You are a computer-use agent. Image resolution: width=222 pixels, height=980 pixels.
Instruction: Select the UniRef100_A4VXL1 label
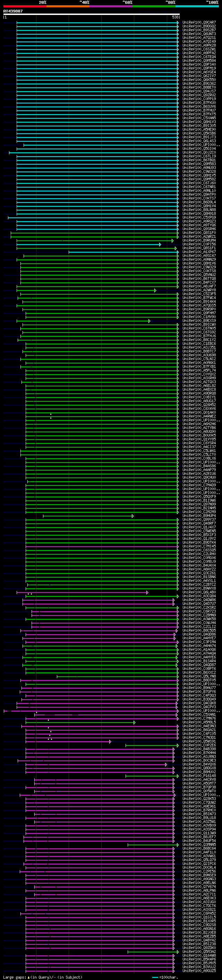199,581
